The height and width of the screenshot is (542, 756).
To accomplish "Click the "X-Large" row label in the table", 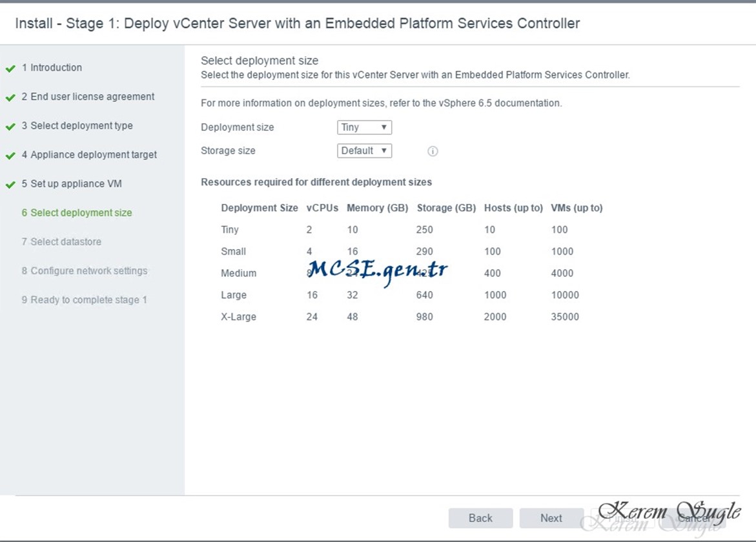I will [239, 317].
